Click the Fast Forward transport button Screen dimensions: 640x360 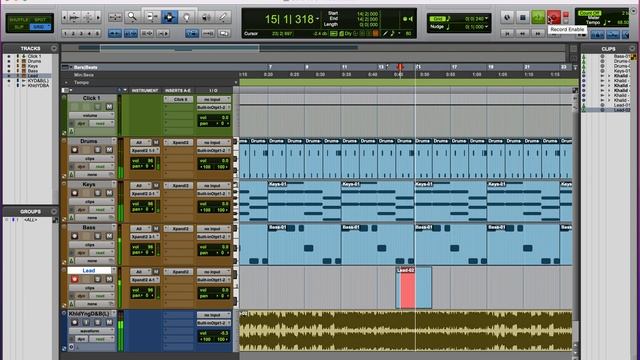point(538,34)
